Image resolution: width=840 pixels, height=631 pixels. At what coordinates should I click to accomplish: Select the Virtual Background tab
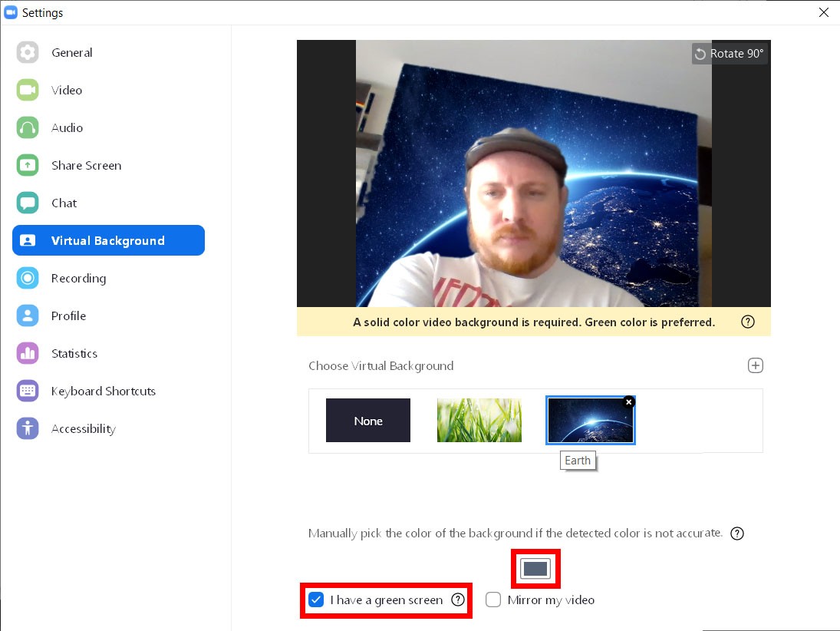[x=108, y=240]
